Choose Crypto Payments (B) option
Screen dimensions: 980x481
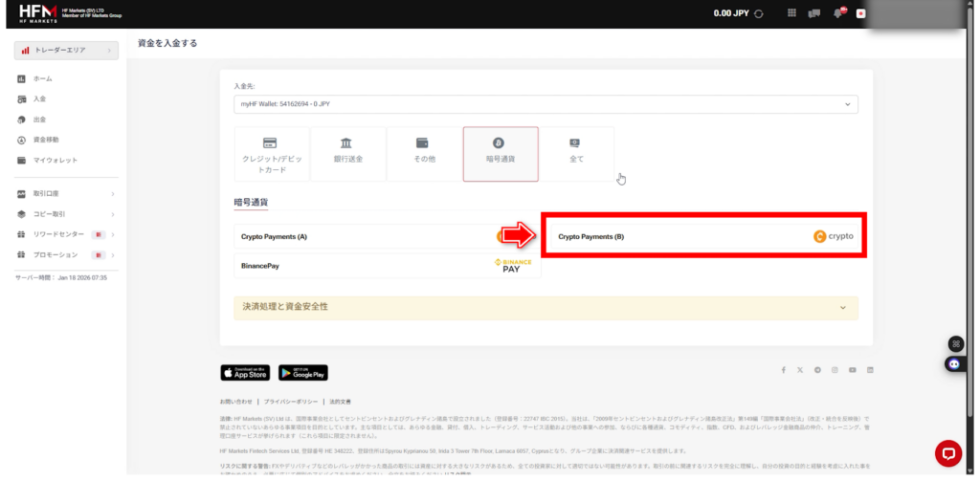coord(704,235)
